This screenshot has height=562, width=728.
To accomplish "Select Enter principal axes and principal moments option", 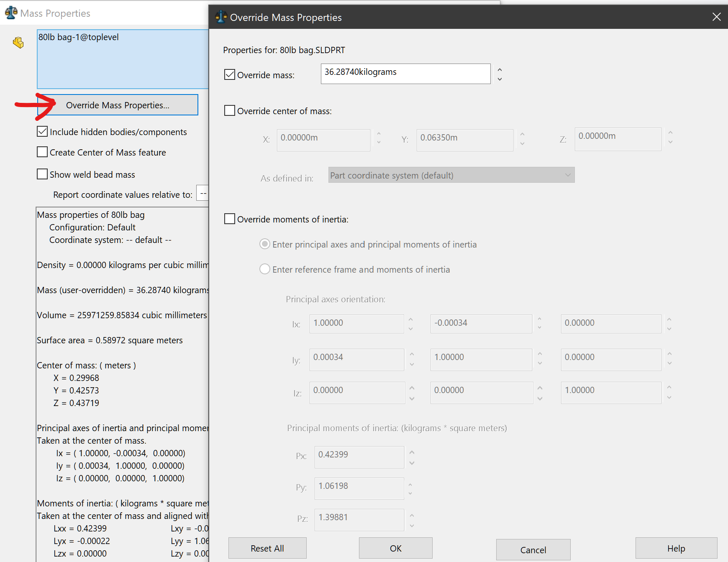I will [265, 244].
